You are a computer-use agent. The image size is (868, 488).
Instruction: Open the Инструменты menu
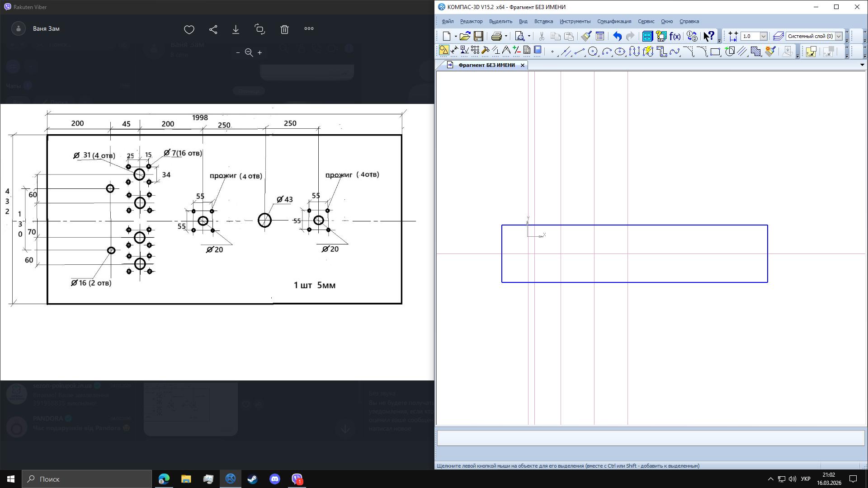pyautogui.click(x=575, y=21)
